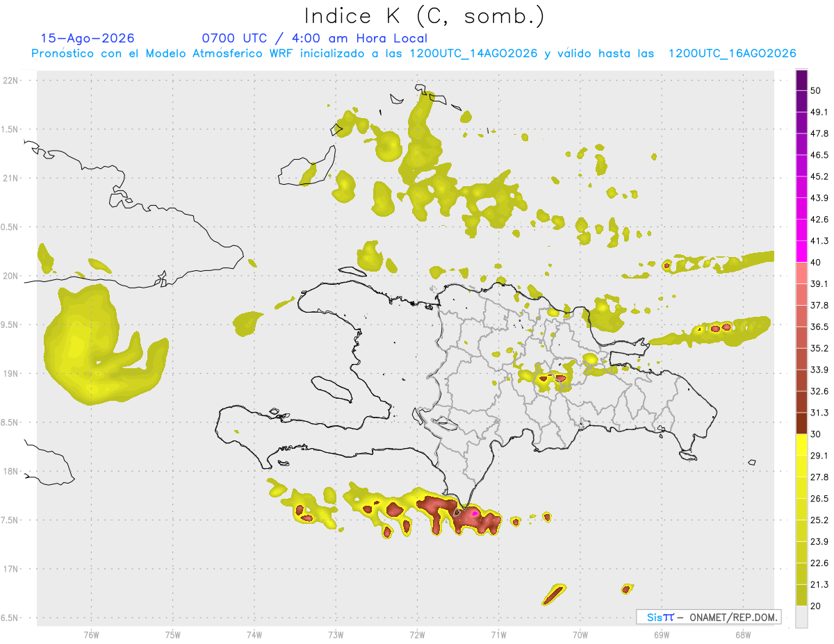Click the colorbar value '35.2'
Viewport: 834px width, 644px height.
click(x=819, y=348)
